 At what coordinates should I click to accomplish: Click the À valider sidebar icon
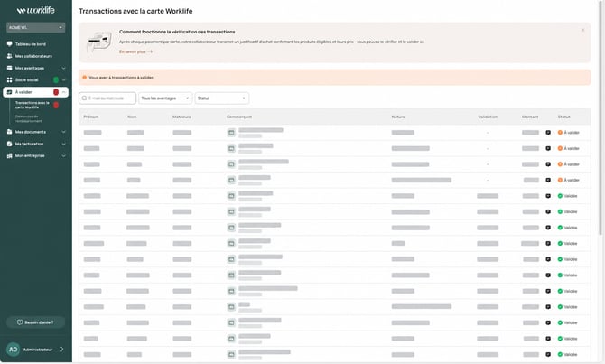point(10,92)
